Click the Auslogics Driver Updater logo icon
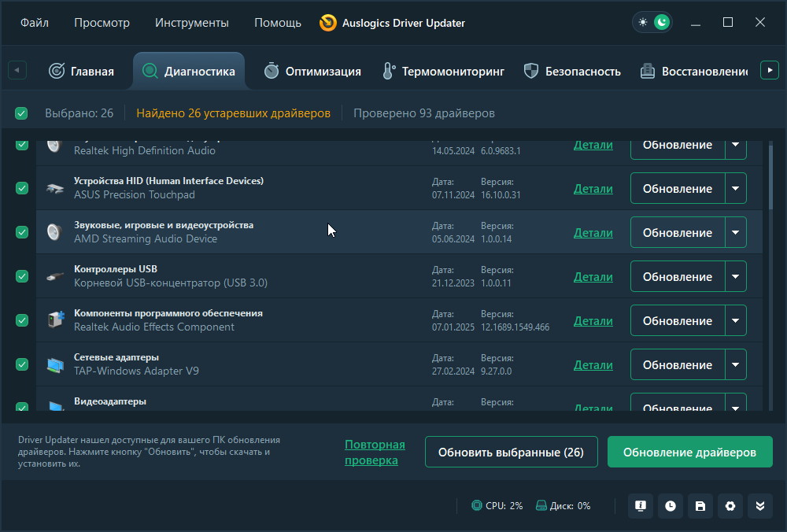This screenshot has width=787, height=532. pyautogui.click(x=327, y=23)
